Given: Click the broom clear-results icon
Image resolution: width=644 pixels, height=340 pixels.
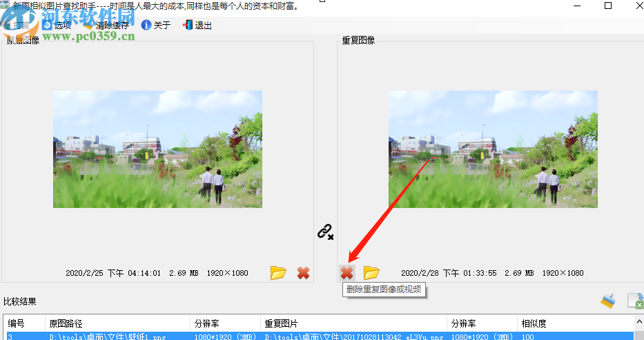Looking at the screenshot, I should (x=608, y=301).
